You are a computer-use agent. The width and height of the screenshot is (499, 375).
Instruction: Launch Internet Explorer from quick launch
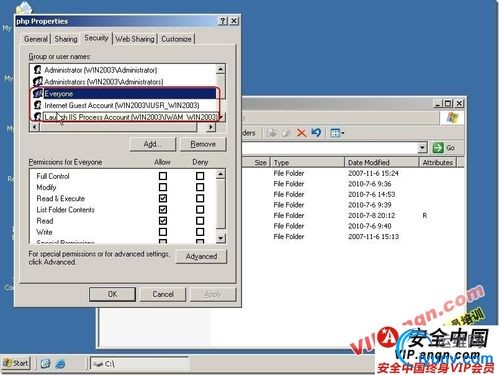(60, 364)
